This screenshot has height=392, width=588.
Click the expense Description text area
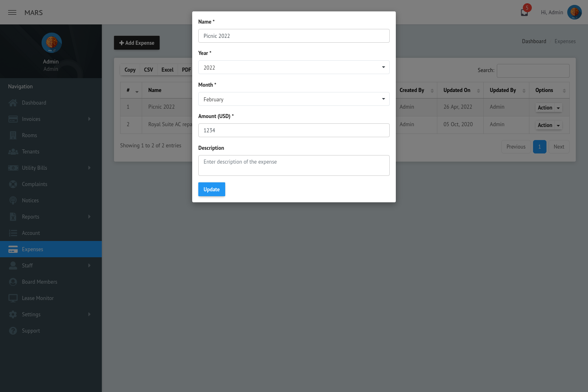click(x=294, y=165)
